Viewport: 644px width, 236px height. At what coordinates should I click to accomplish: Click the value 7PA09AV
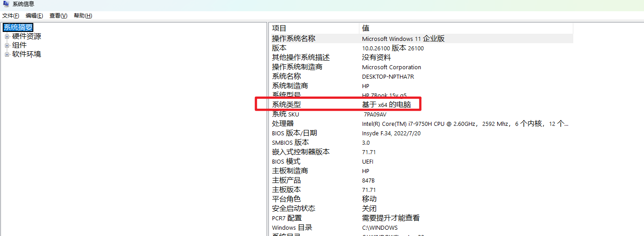tap(375, 114)
